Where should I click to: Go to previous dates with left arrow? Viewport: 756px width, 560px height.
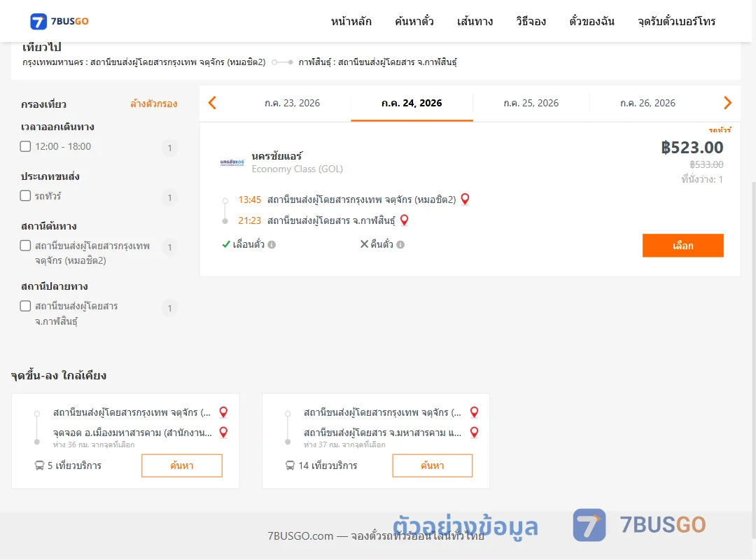point(212,103)
